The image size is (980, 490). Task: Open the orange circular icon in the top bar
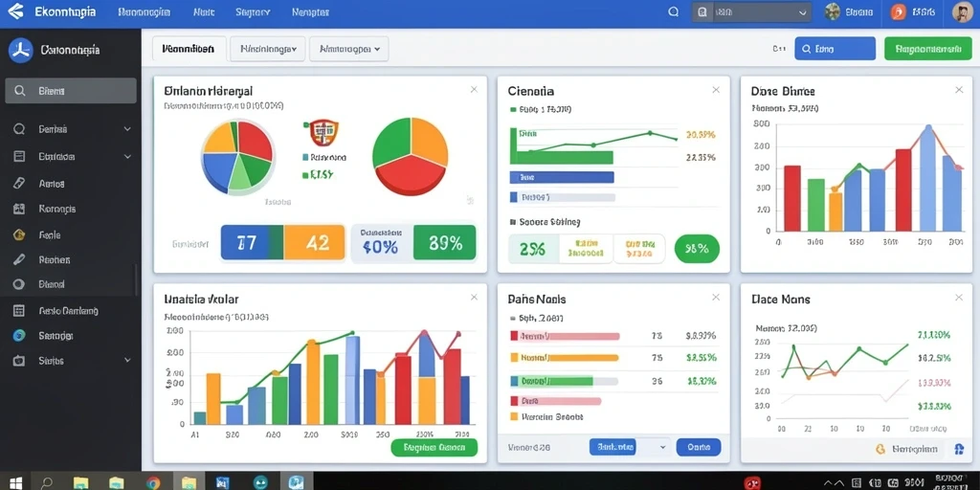898,11
